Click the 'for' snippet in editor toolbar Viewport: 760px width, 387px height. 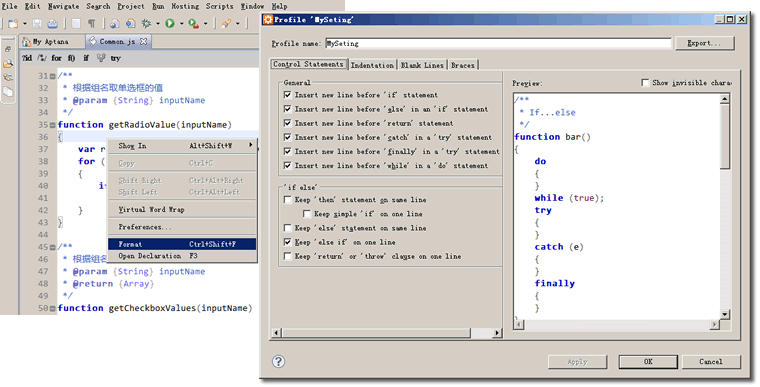point(56,58)
